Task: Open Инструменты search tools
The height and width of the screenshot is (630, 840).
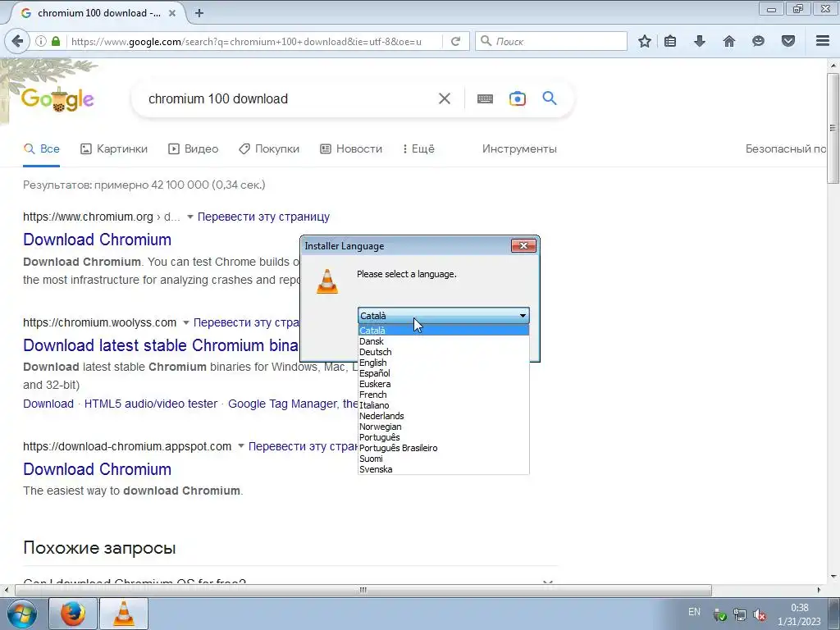Action: 519,149
